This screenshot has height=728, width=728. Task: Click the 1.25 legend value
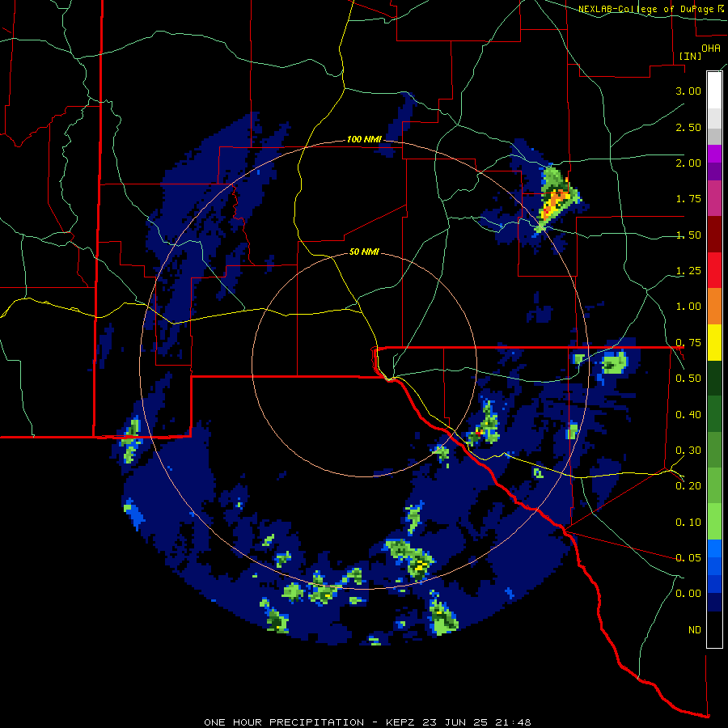pyautogui.click(x=688, y=271)
